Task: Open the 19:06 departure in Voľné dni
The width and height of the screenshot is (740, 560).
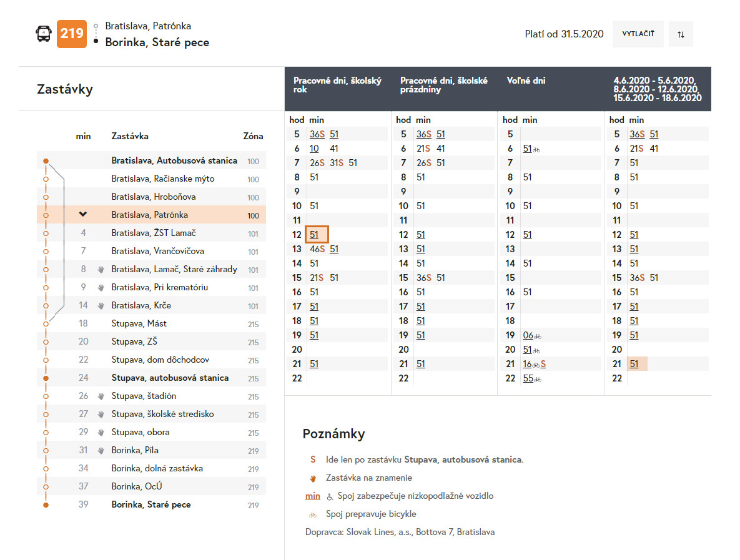Action: [528, 335]
